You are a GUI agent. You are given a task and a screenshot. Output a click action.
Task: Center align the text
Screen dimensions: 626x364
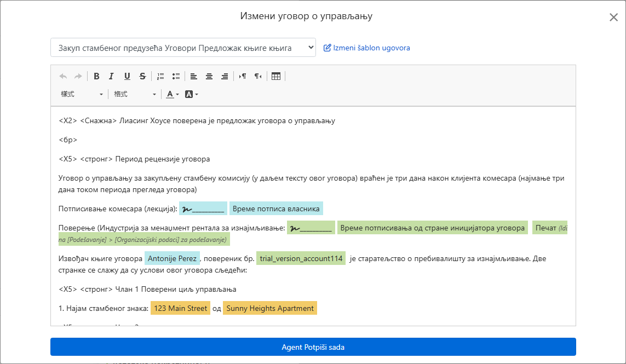[209, 76]
